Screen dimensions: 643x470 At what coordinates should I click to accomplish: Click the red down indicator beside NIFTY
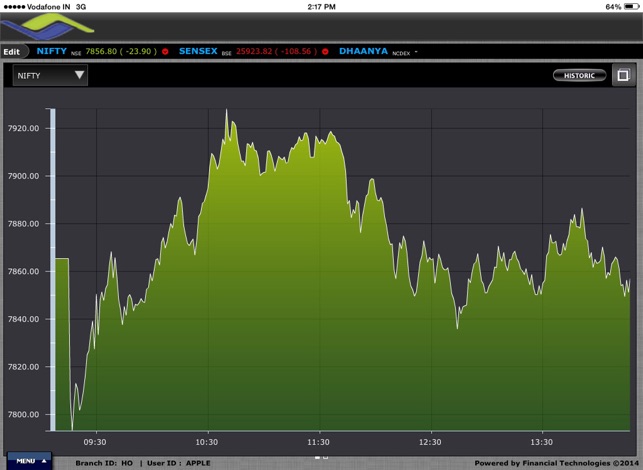(165, 52)
